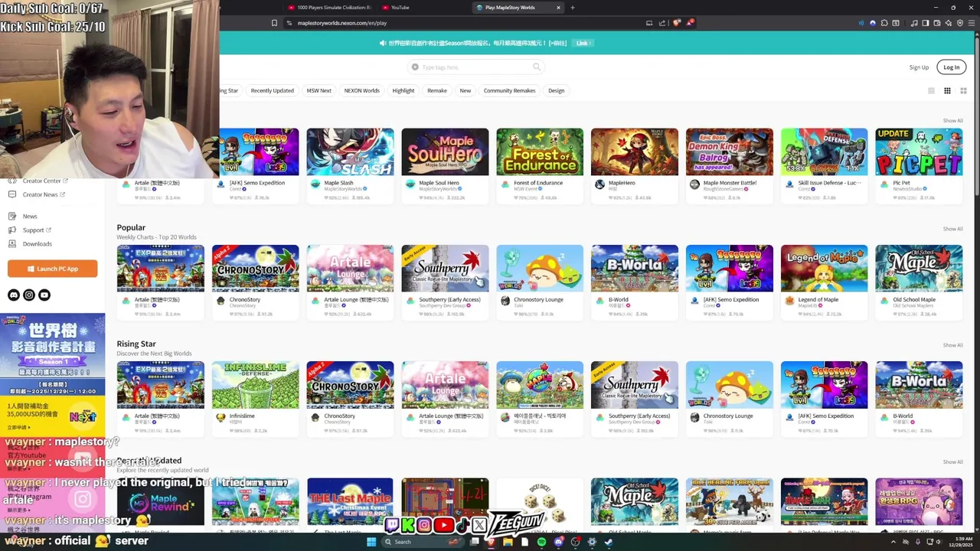Switch to the large grid view
This screenshot has width=980, height=551.
(963, 90)
